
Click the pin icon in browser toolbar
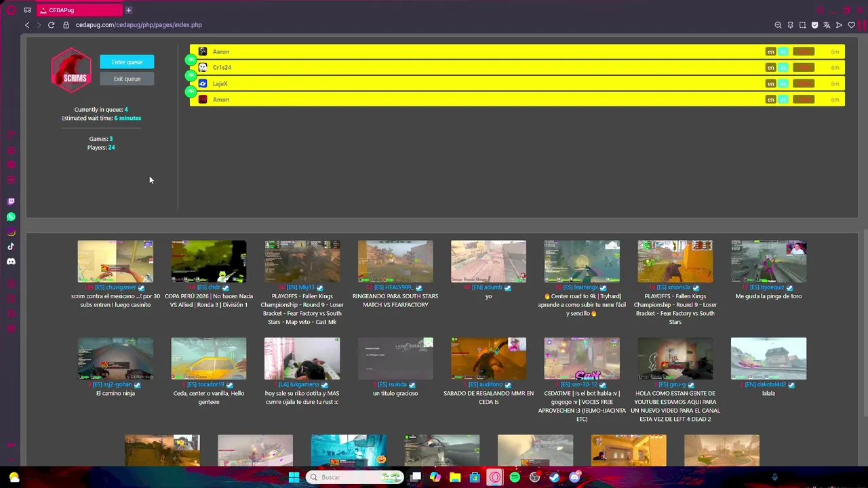point(790,25)
